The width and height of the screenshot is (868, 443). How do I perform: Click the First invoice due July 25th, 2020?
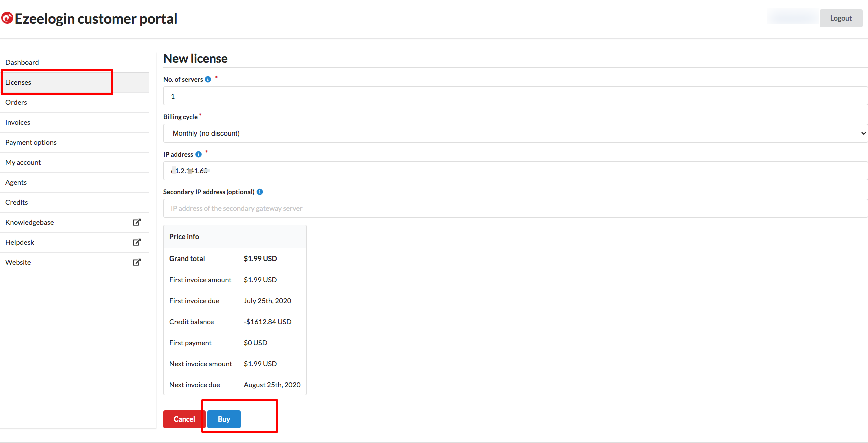click(x=267, y=301)
